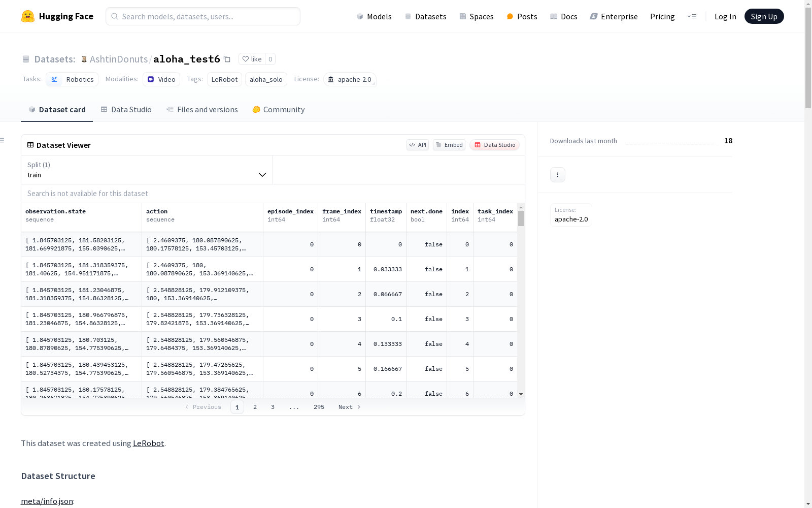
Task: Click the table scroll-down arrow
Action: (x=521, y=394)
